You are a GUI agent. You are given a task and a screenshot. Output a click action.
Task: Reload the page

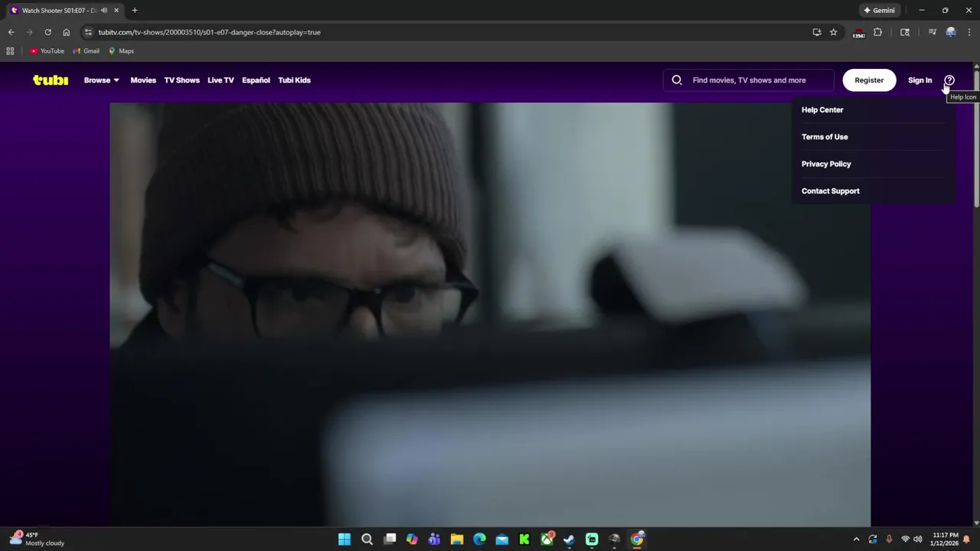[47, 32]
